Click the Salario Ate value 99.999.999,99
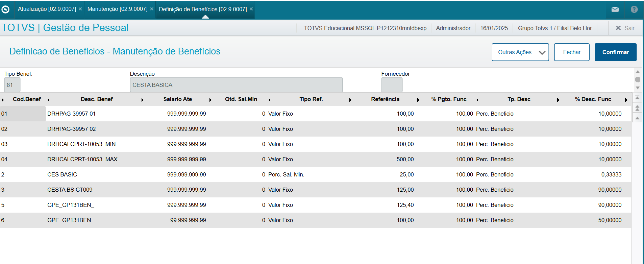Viewport: 644px width, 264px height. (x=188, y=220)
